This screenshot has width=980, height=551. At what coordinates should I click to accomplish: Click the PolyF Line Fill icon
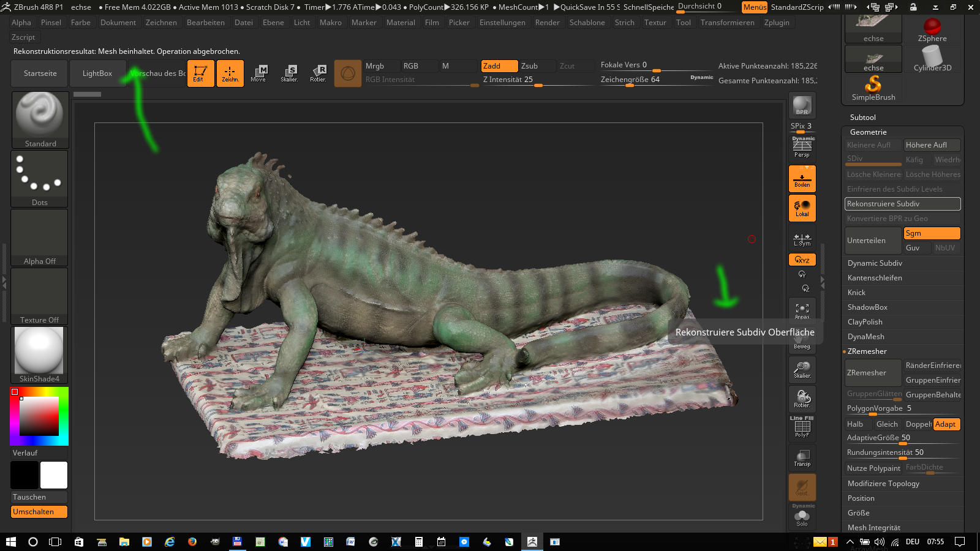(x=802, y=427)
